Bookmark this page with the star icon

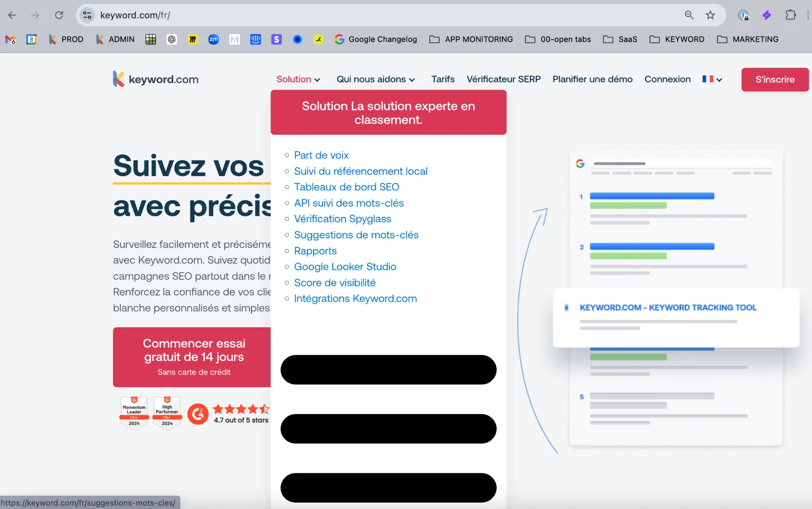[710, 15]
